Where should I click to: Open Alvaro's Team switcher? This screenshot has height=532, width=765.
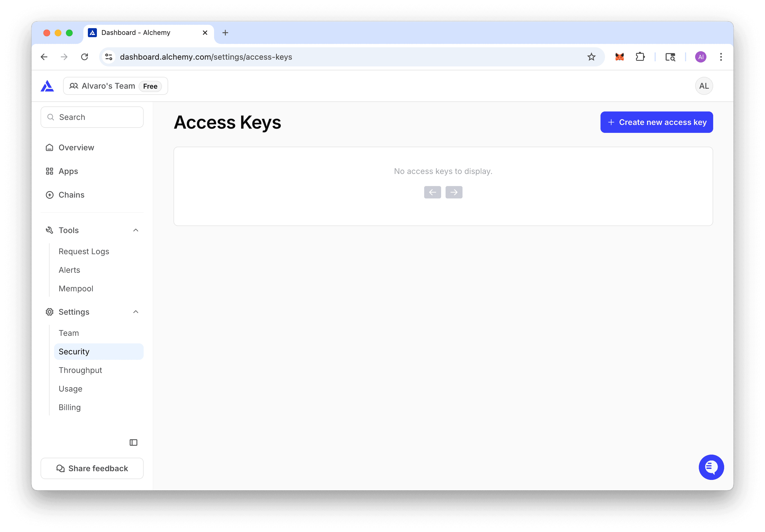pyautogui.click(x=115, y=86)
